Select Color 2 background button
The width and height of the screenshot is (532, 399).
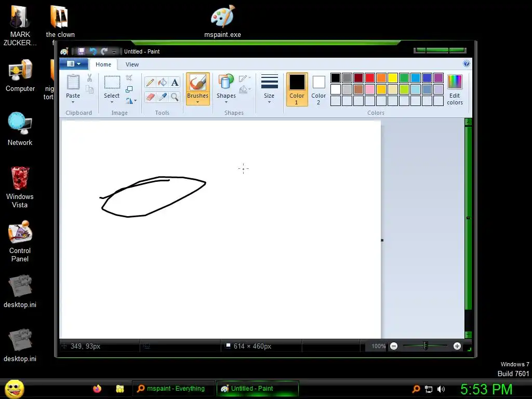pyautogui.click(x=318, y=89)
